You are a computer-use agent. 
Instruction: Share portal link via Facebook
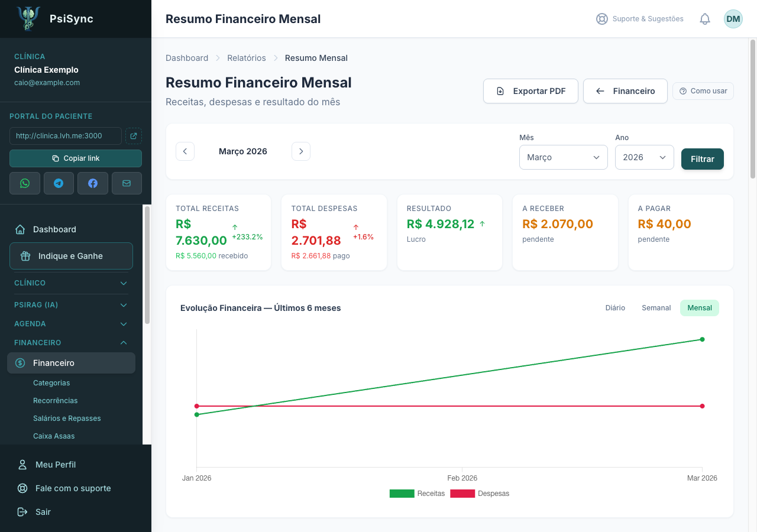tap(93, 183)
